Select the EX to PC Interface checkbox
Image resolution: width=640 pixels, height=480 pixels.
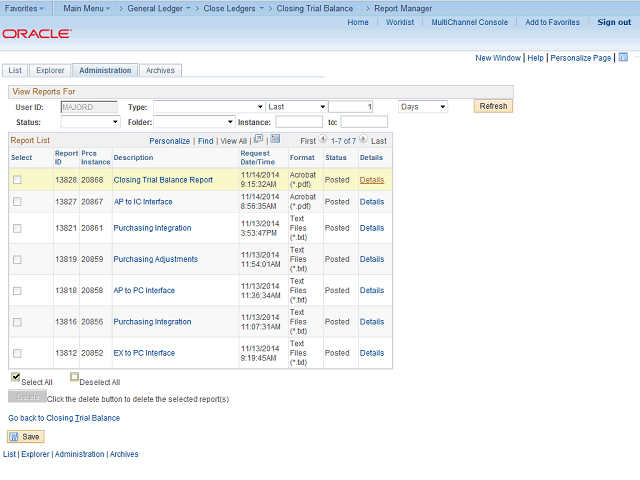17,353
